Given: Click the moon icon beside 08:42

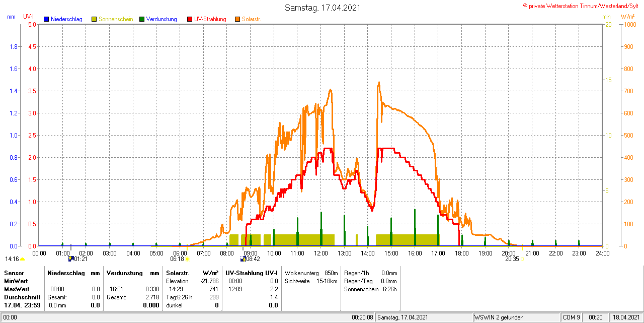Looking at the screenshot, I should tap(243, 259).
